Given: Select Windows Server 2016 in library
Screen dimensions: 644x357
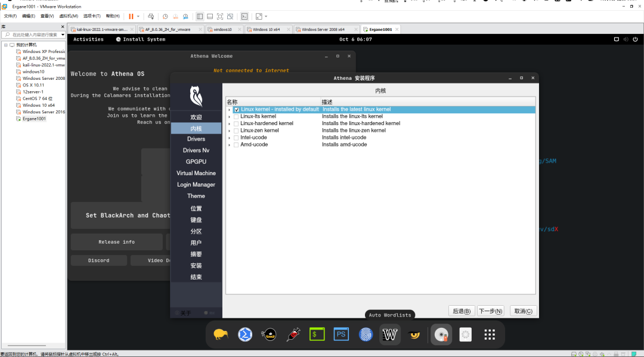Looking at the screenshot, I should [44, 112].
